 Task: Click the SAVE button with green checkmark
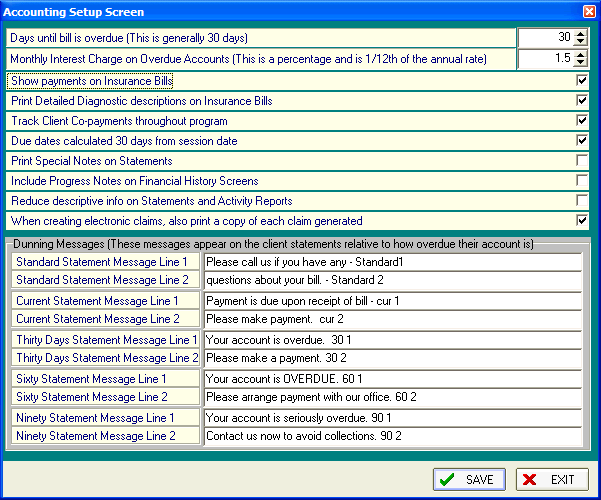[x=469, y=479]
